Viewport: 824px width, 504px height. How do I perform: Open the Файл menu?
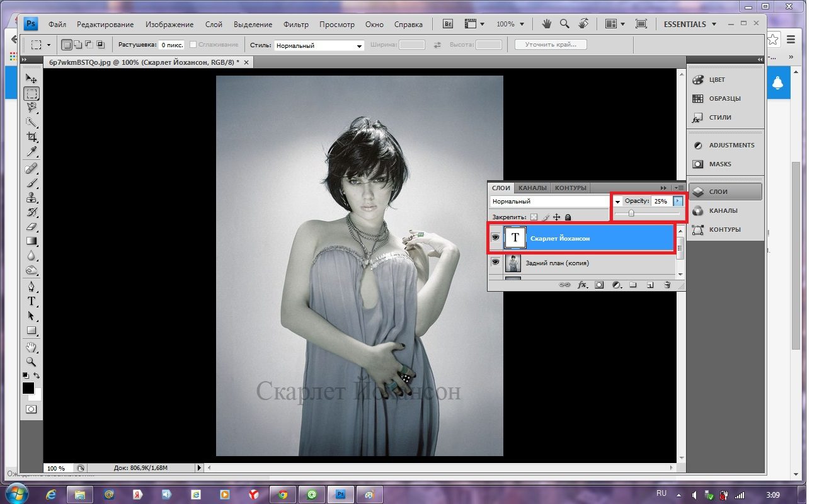(57, 25)
